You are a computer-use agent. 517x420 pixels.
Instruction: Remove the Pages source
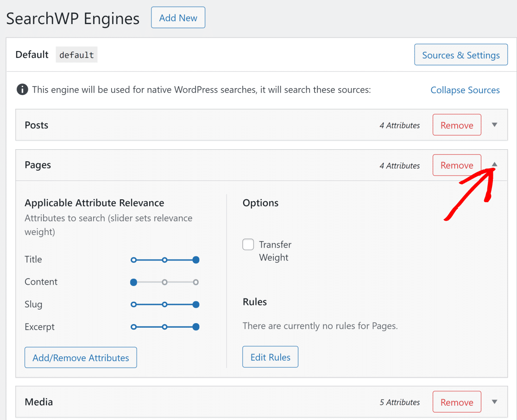click(456, 165)
